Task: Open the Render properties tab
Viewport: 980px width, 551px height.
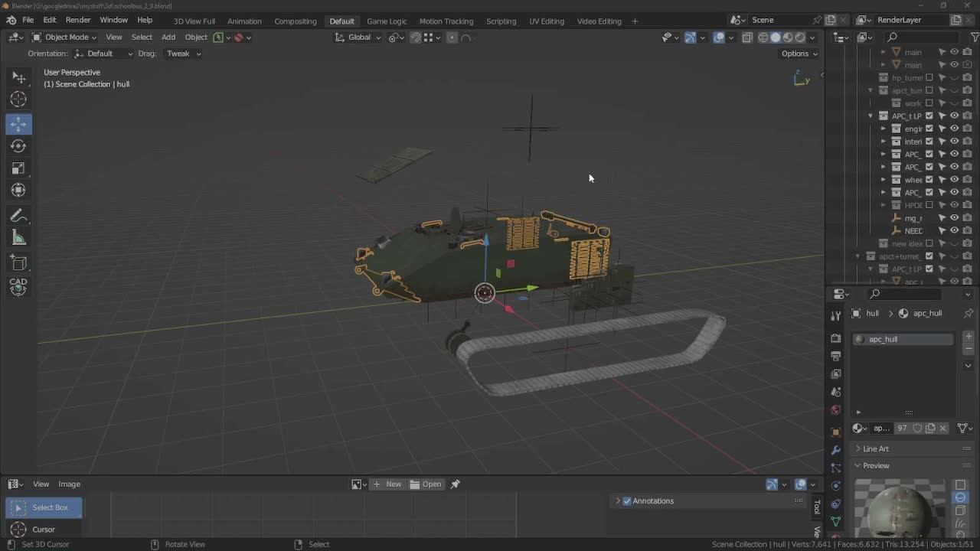Action: [835, 337]
